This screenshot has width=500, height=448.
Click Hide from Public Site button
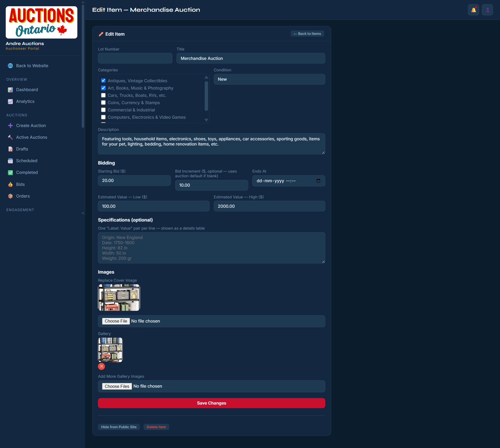(119, 427)
